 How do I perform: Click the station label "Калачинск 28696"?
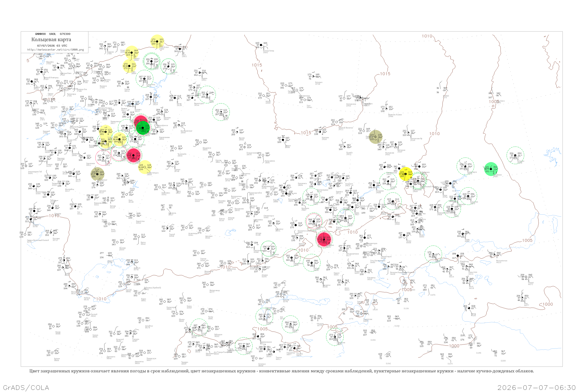302,184
